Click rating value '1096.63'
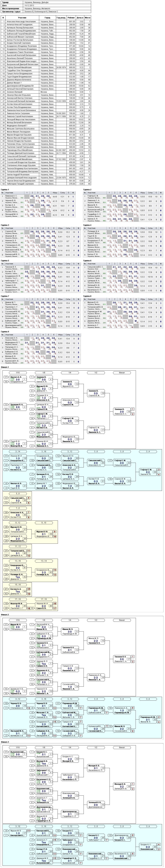Viewport: 165px width, 868px height. (71, 92)
